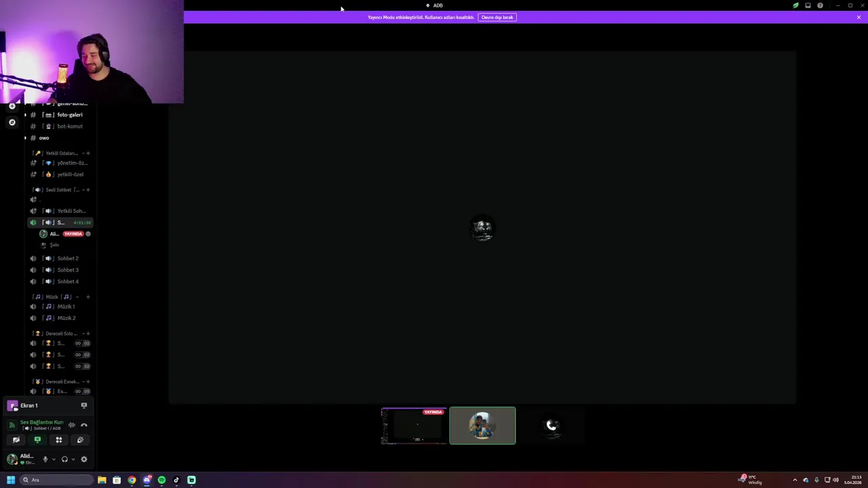Open the Windows Start menu
868x488 pixels.
pyautogui.click(x=11, y=480)
